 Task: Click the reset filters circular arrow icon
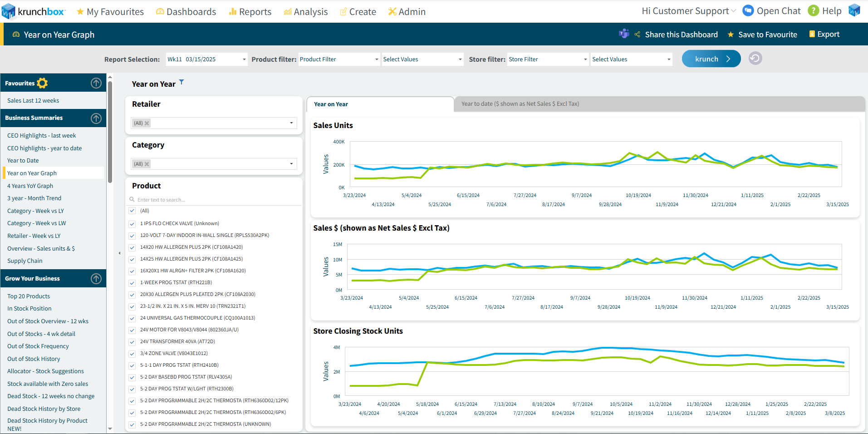pos(755,59)
